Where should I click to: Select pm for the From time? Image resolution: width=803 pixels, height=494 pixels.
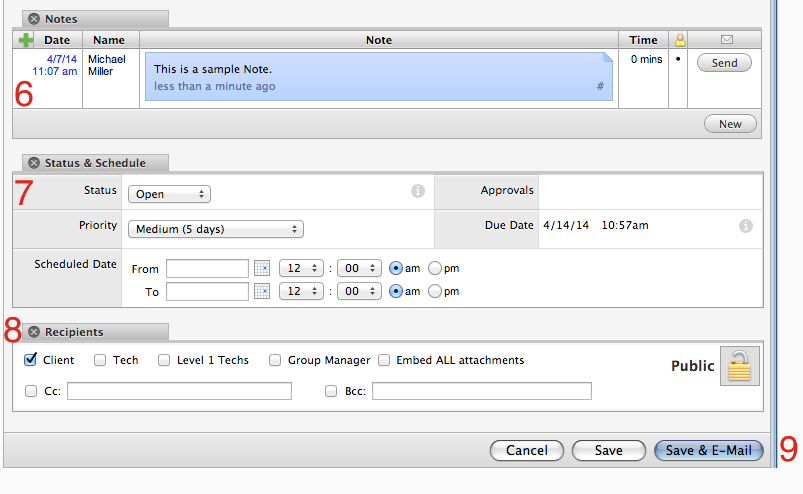[435, 268]
